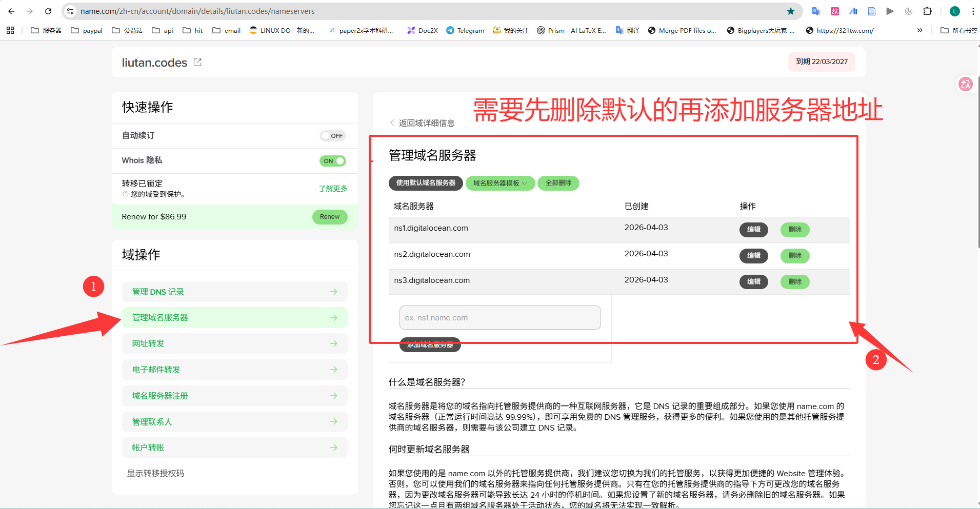Viewport: 980px width, 509px height.
Task: Open the Google Translate extension icon
Action: point(816,11)
